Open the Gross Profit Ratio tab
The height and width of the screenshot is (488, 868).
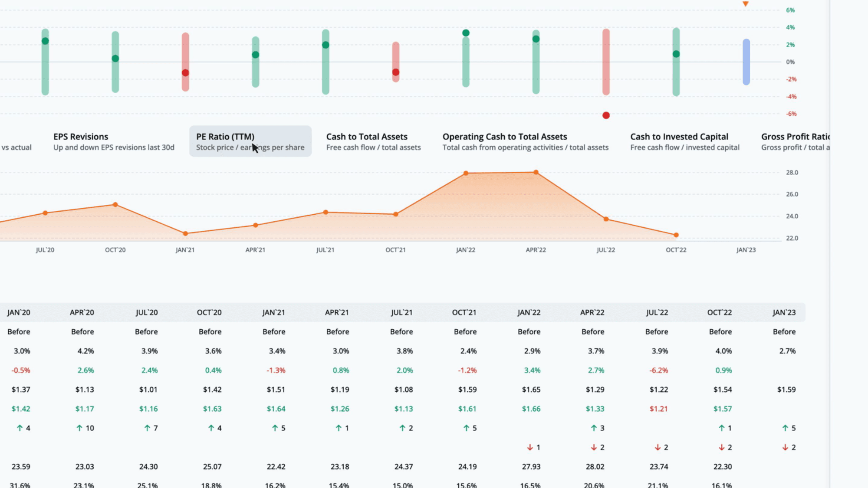(x=795, y=141)
